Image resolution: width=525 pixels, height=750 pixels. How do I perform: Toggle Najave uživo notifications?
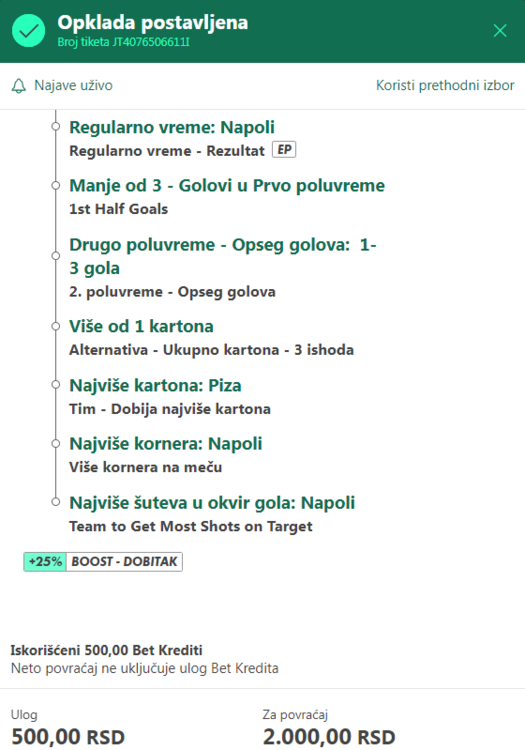pos(62,86)
